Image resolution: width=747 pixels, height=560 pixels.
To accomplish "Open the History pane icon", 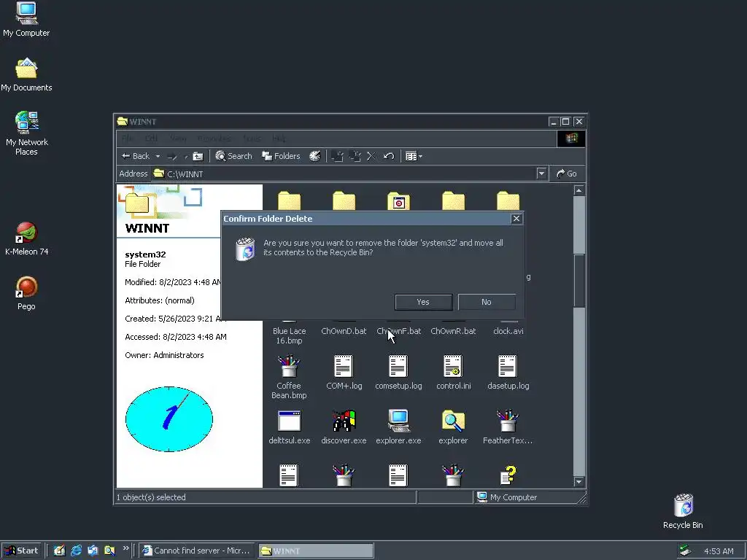I will click(315, 156).
